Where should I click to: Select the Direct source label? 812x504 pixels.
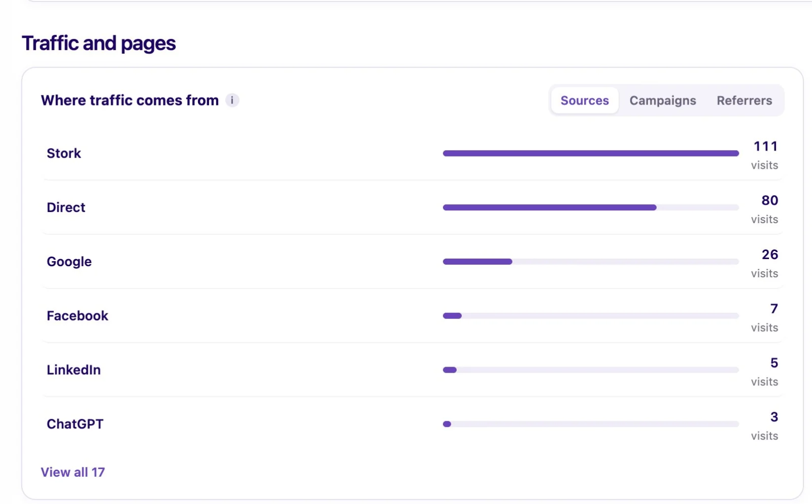tap(66, 207)
